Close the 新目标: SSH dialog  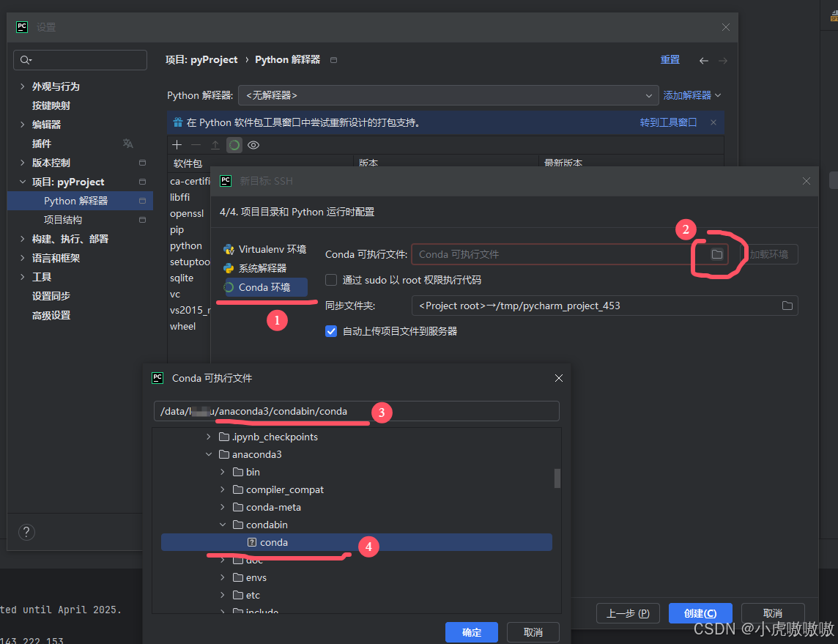click(807, 181)
